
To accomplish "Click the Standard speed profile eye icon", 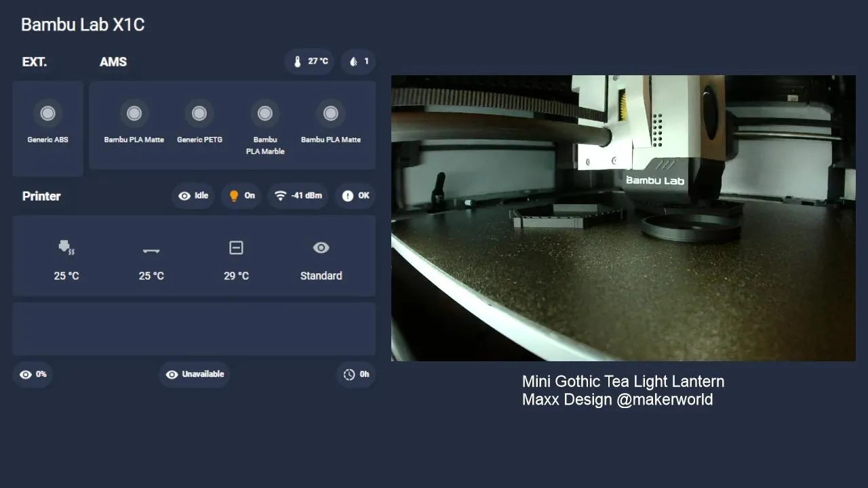I will pyautogui.click(x=321, y=248).
